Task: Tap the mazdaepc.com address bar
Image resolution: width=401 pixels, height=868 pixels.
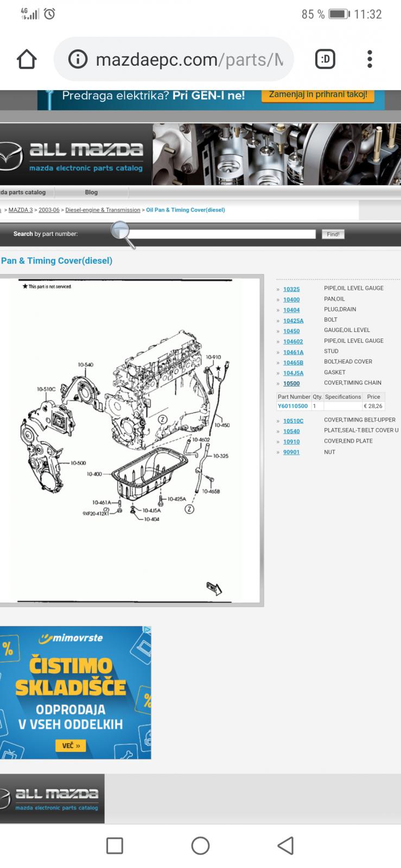Action: (x=174, y=59)
